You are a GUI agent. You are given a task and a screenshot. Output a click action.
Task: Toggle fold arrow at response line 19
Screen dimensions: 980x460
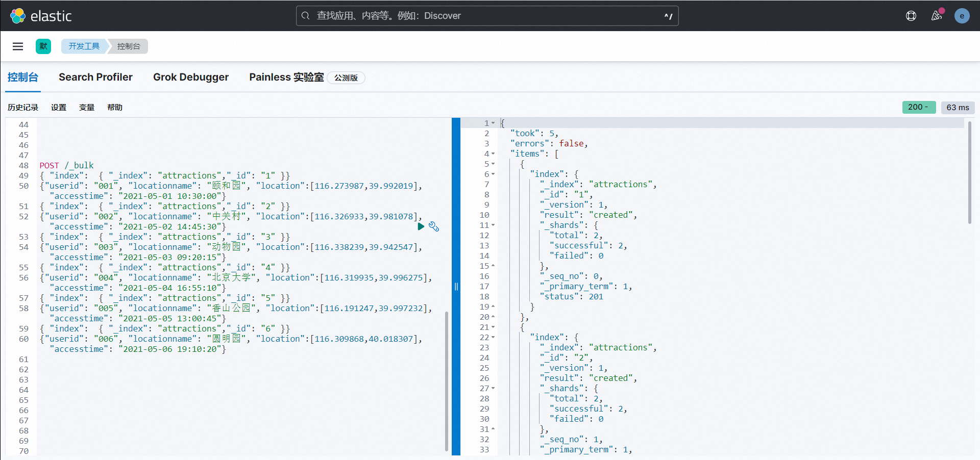(x=493, y=307)
